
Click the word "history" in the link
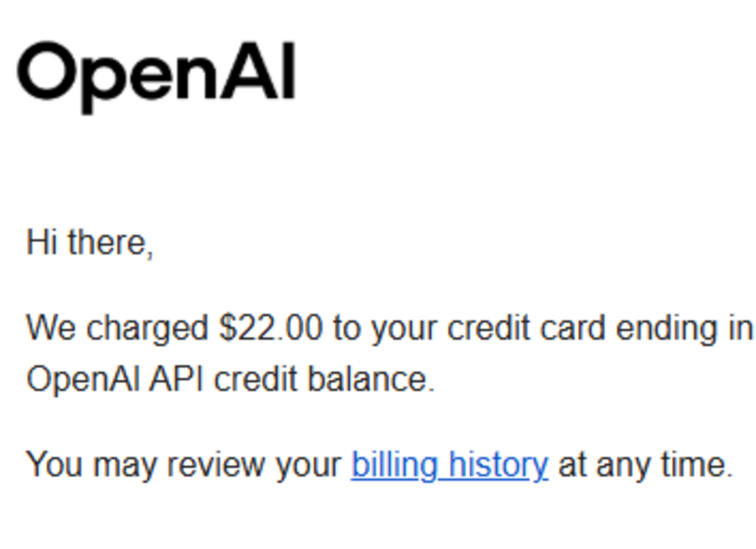pos(498,465)
